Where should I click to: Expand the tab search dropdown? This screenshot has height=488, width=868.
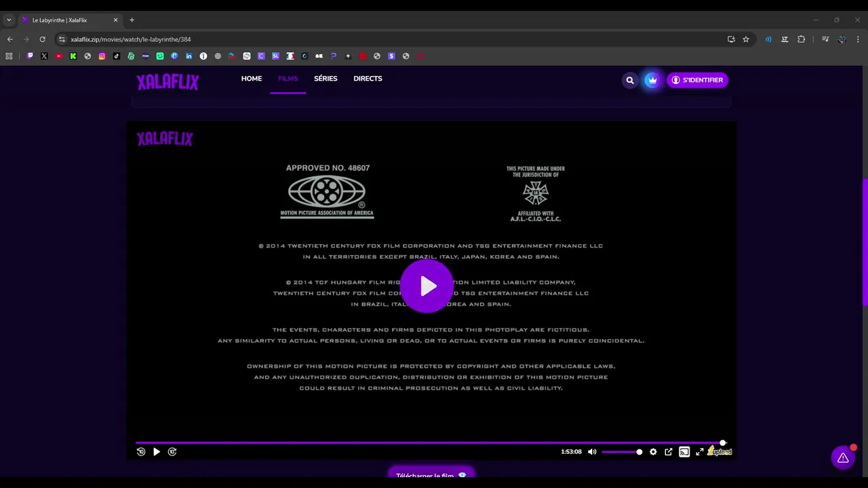(9, 20)
